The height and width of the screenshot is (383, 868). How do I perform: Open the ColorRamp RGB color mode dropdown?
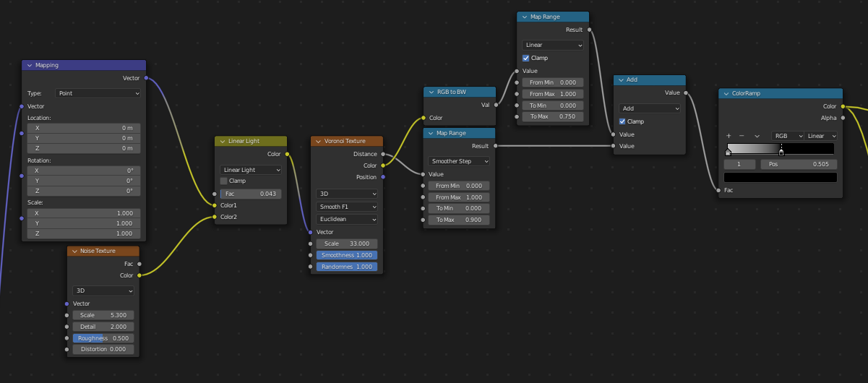click(787, 136)
